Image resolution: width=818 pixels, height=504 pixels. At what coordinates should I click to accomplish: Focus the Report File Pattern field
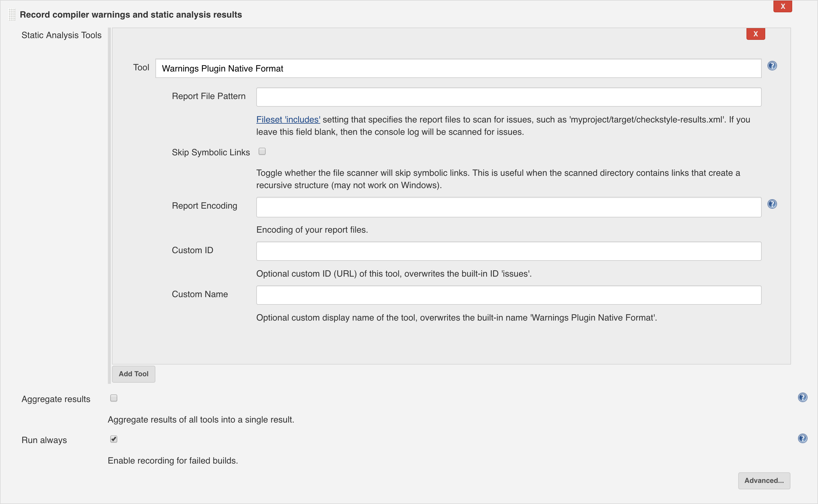tap(509, 97)
